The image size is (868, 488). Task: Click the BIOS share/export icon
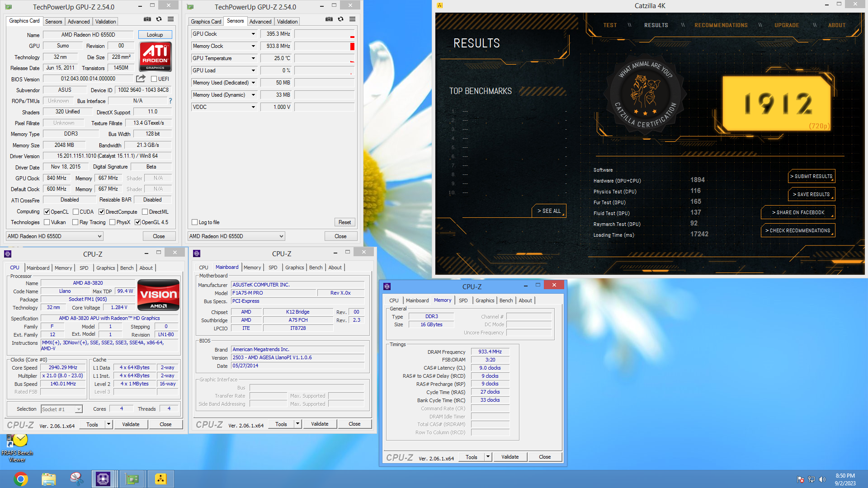pyautogui.click(x=141, y=79)
